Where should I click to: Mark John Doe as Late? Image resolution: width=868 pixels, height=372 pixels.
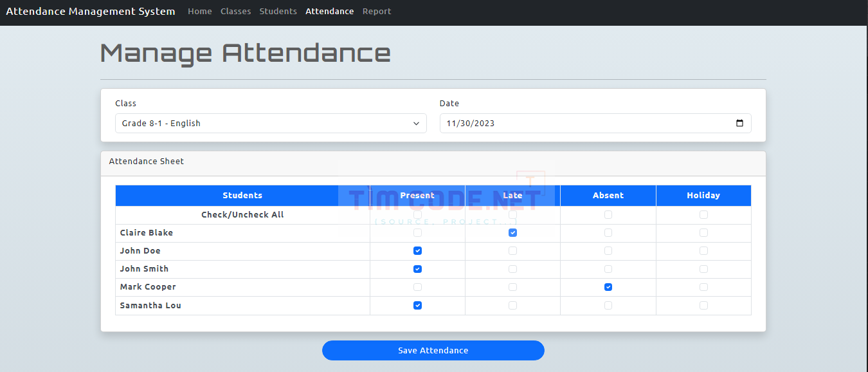(x=512, y=251)
